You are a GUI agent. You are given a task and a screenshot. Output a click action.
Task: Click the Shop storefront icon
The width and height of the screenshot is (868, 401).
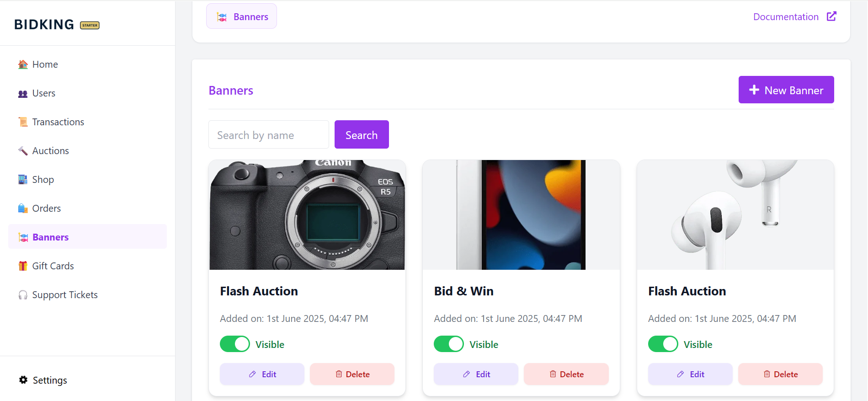click(23, 180)
